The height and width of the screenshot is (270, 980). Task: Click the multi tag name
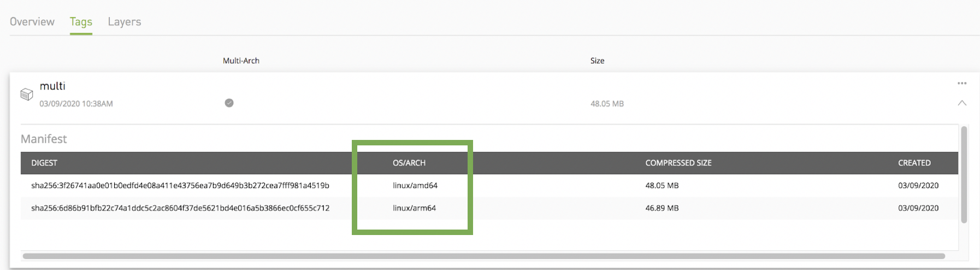[52, 86]
